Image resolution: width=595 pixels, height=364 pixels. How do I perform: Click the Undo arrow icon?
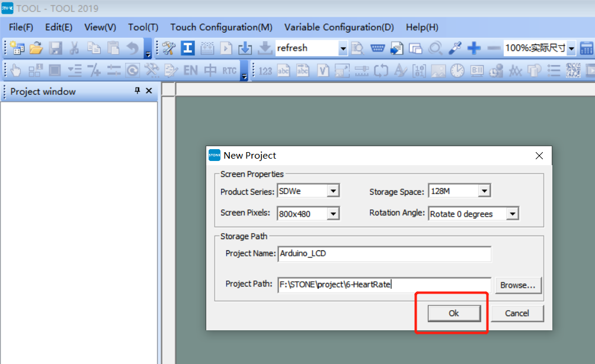click(x=132, y=48)
